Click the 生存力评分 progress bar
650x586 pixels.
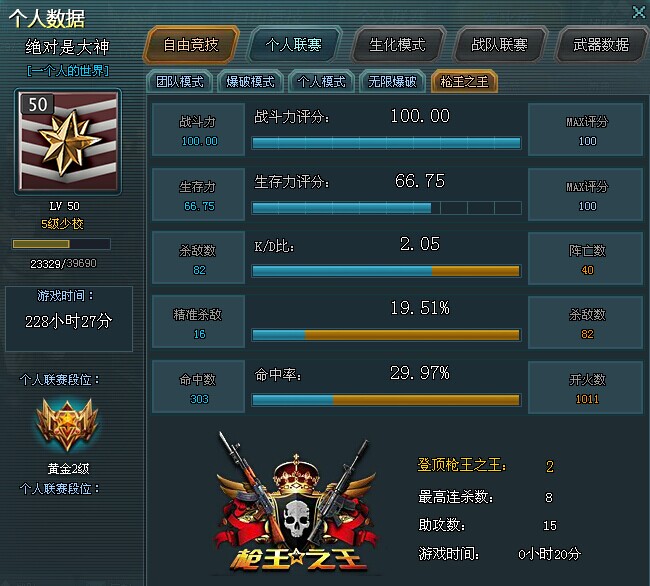(386, 208)
